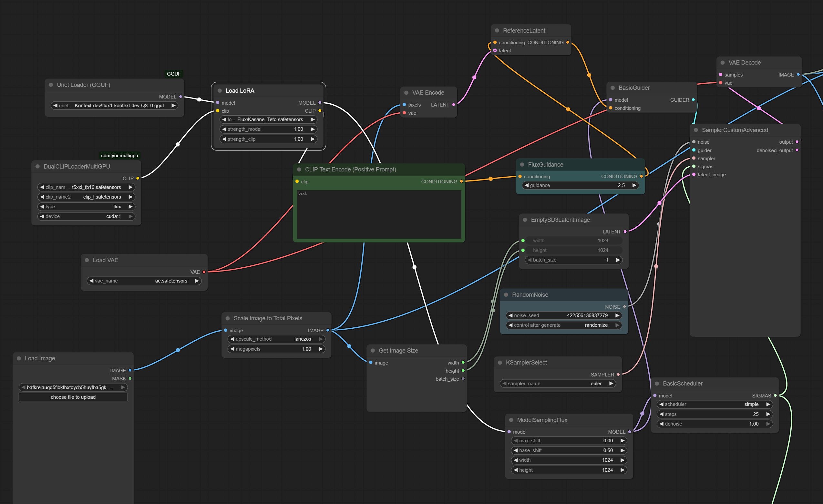This screenshot has width=823, height=504.
Task: Increase base_shift with right arrow
Action: click(x=622, y=450)
